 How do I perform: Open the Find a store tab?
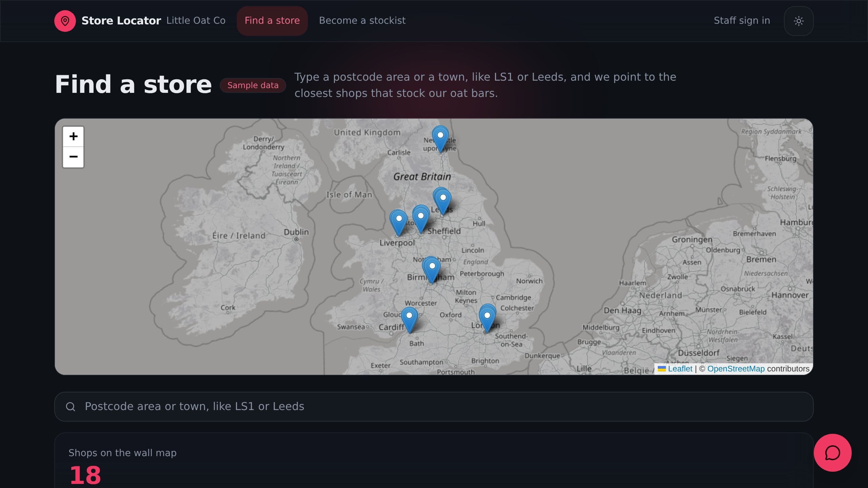click(x=272, y=21)
